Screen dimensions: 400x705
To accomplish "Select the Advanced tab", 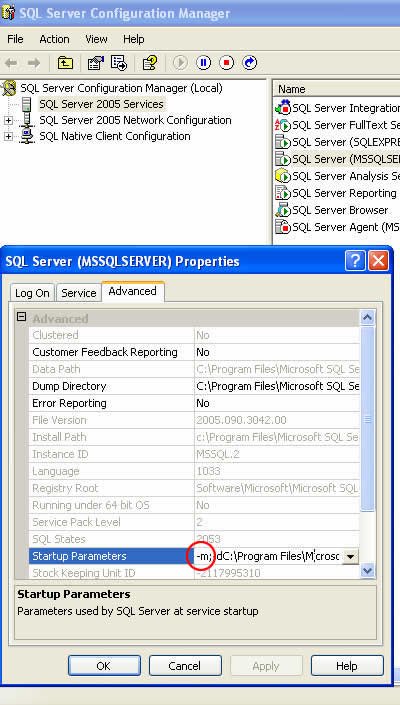I will point(133,291).
